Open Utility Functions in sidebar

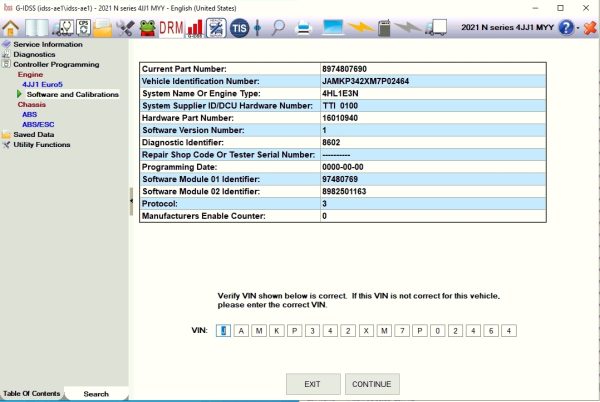pos(42,145)
